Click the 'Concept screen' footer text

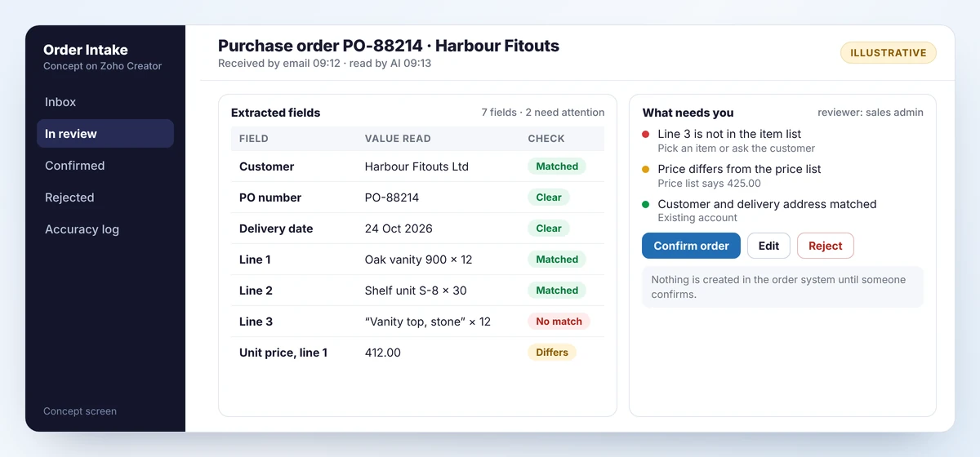pyautogui.click(x=80, y=411)
